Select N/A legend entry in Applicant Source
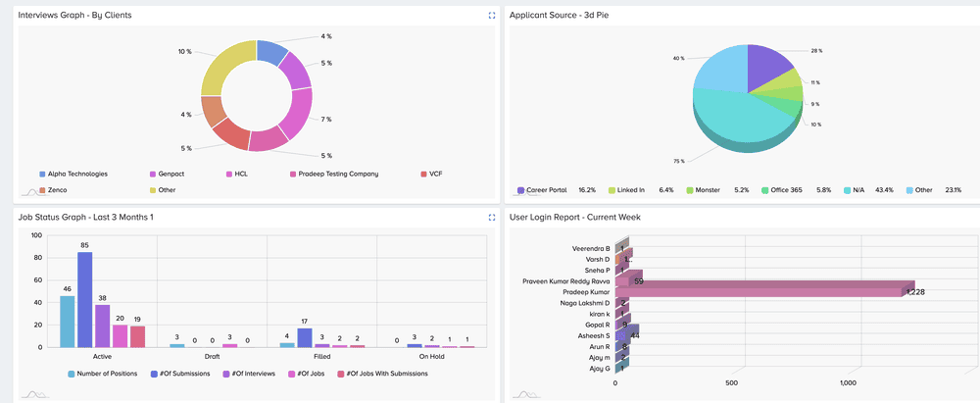Screen dimensions: 980x403 click(x=855, y=189)
